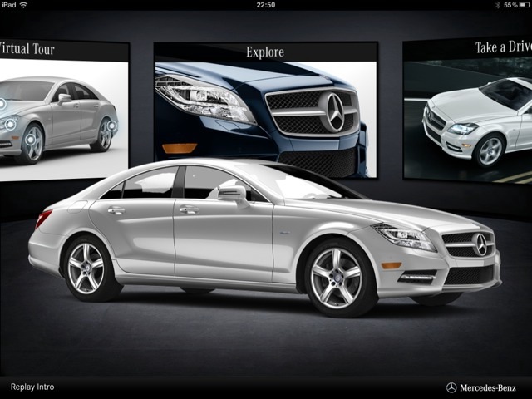Tap the rear wheel hotspot in Virtual Tour
Image resolution: width=532 pixels, height=399 pixels.
[111, 126]
